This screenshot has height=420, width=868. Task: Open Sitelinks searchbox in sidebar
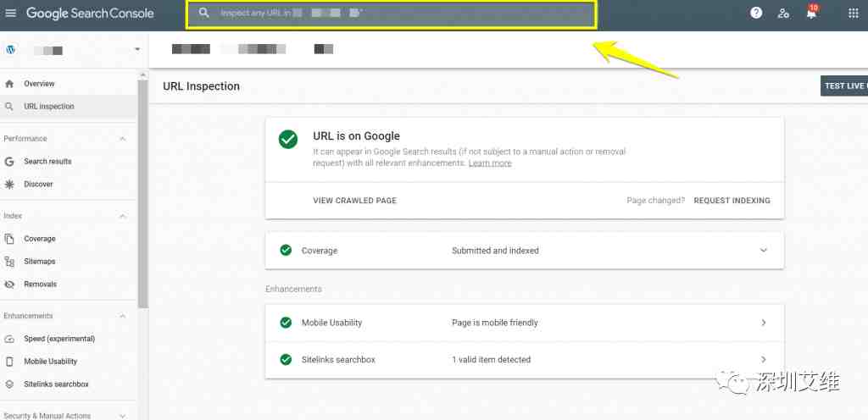(56, 384)
